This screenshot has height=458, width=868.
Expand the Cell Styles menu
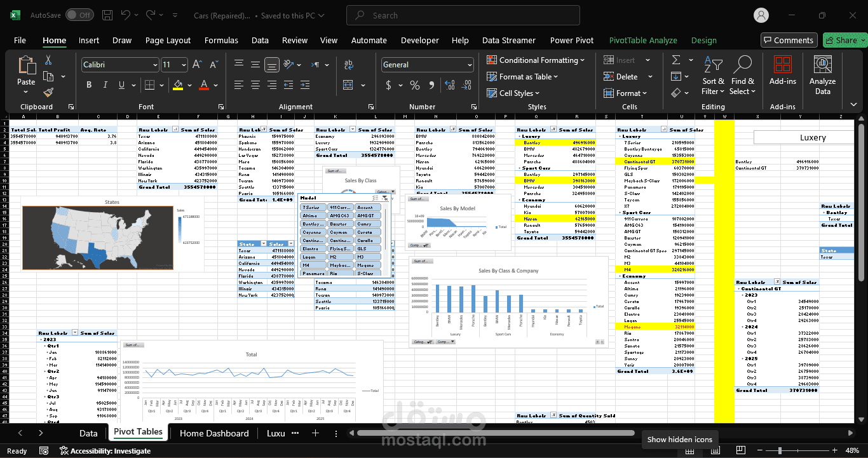coord(513,93)
